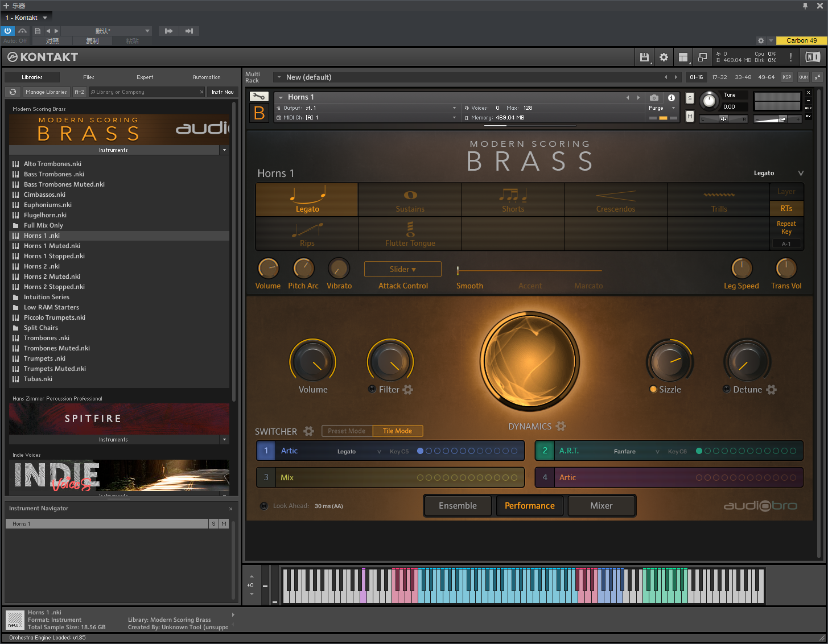Open the Switcher settings gear icon
The image size is (828, 644).
coord(309,431)
